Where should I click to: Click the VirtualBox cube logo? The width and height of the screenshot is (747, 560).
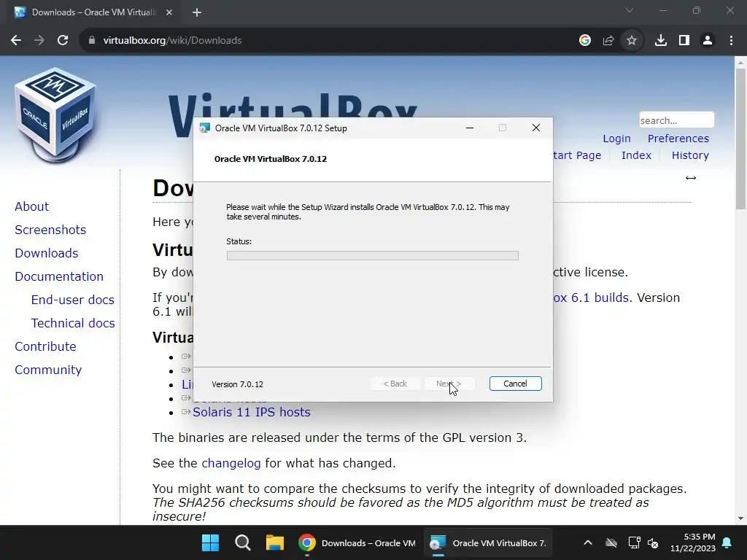[x=55, y=114]
